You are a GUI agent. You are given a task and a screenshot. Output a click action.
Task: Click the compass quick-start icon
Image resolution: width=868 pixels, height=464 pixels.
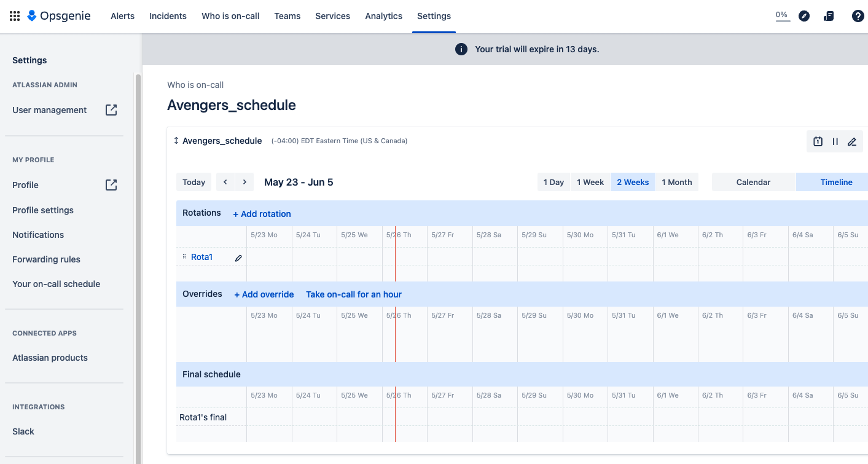pos(803,16)
